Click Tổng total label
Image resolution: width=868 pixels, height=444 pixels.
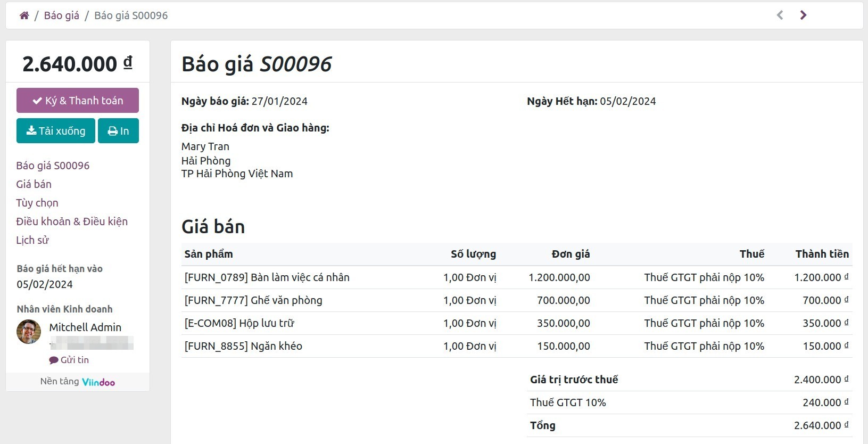pyautogui.click(x=543, y=425)
